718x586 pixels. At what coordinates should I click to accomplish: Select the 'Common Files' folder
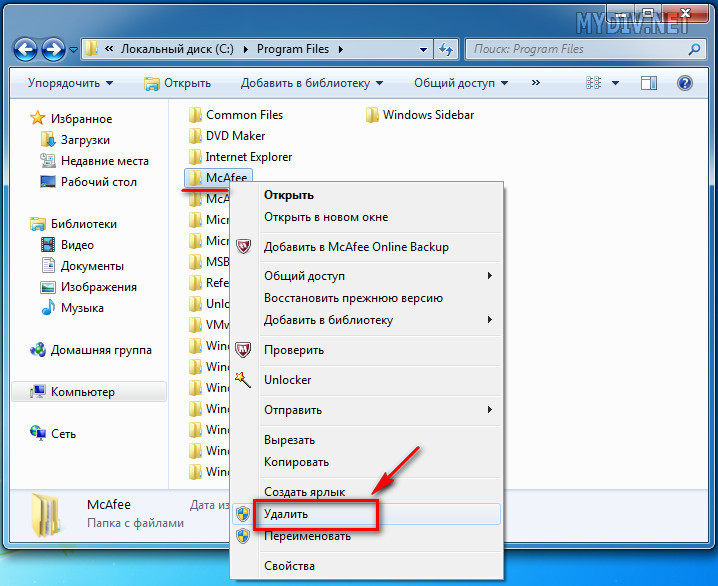[235, 115]
